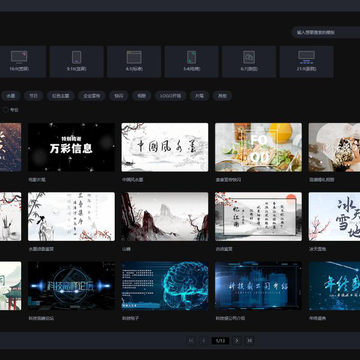Open the ink-painting lady with bamboo template
Screen dimensions: 360x360
click(x=71, y=216)
